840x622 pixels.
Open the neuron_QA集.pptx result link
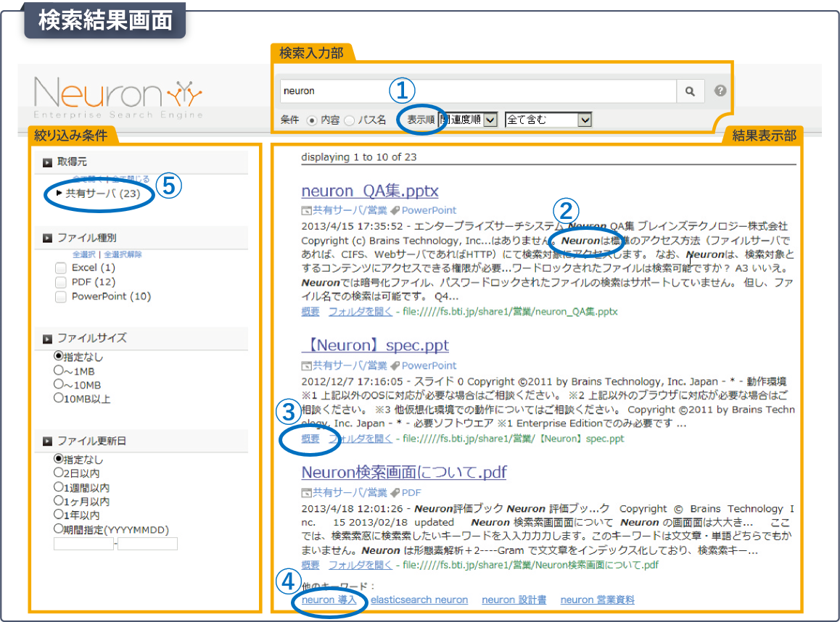(370, 191)
